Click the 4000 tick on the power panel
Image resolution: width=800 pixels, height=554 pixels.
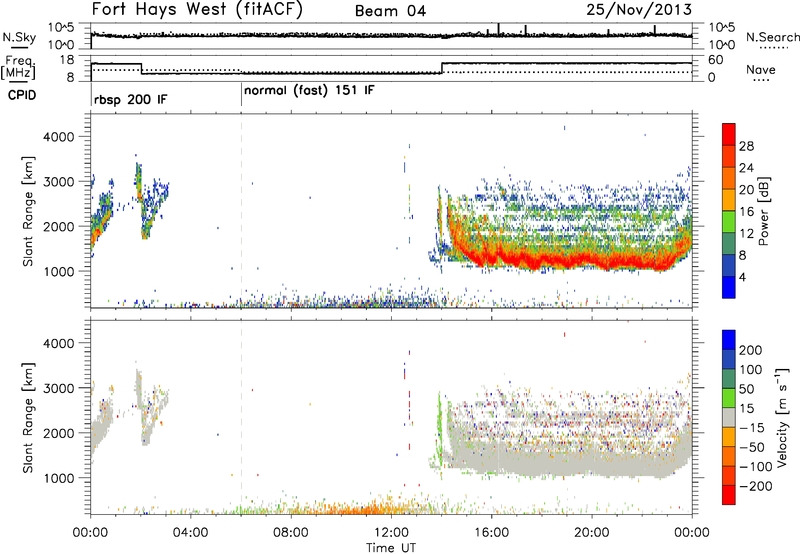click(58, 137)
